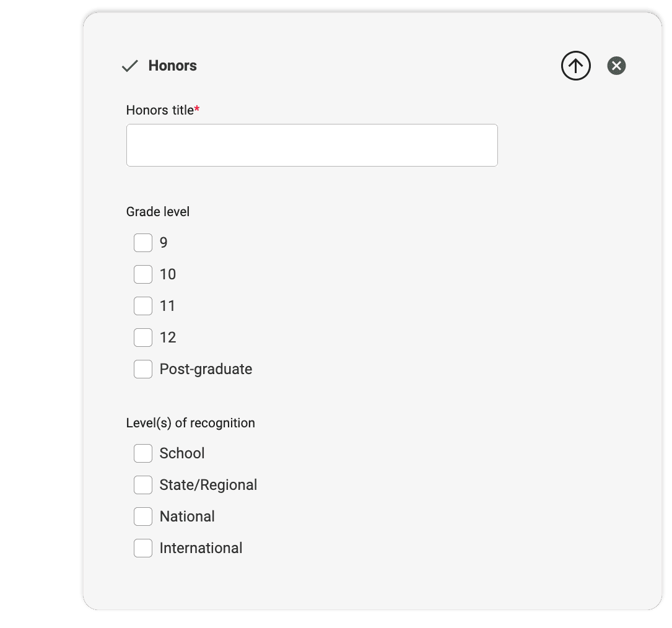This screenshot has height=628, width=672.
Task: Click the National label text
Action: 187,517
